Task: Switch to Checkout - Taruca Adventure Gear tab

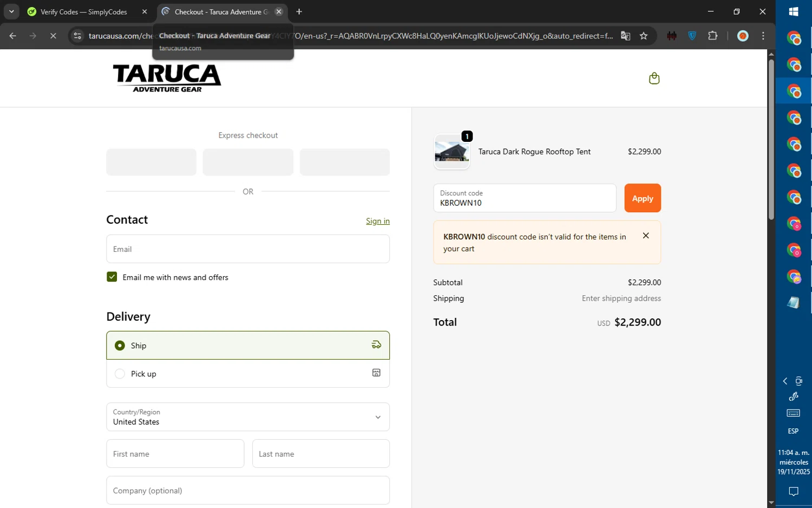Action: tap(221, 12)
